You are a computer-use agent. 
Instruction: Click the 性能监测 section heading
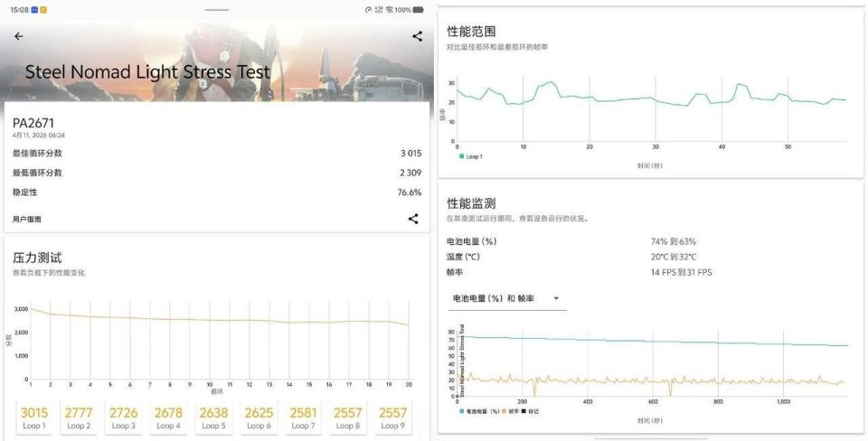click(x=471, y=203)
